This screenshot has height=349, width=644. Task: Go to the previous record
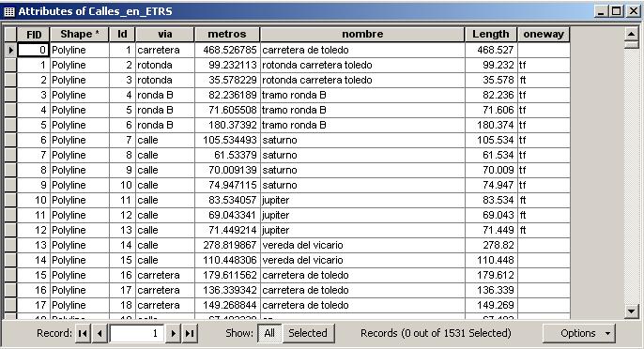100,333
